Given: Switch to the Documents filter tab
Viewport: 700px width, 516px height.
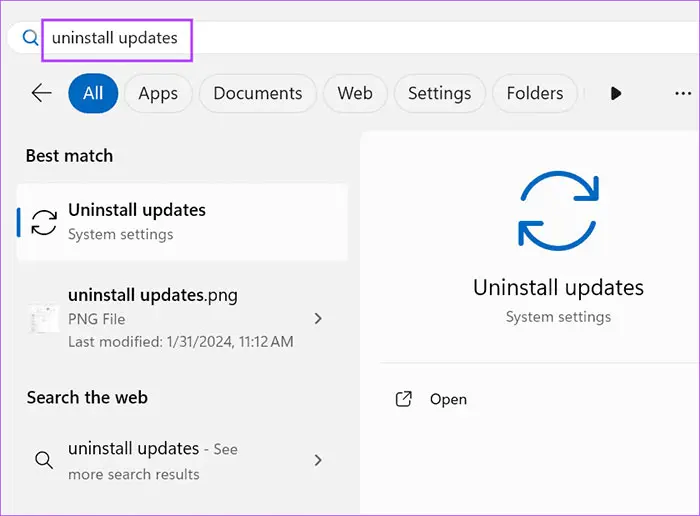Looking at the screenshot, I should click(x=257, y=93).
